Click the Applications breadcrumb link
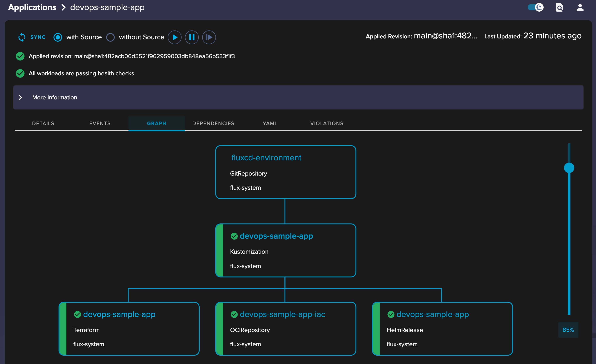This screenshot has width=596, height=364. (32, 8)
